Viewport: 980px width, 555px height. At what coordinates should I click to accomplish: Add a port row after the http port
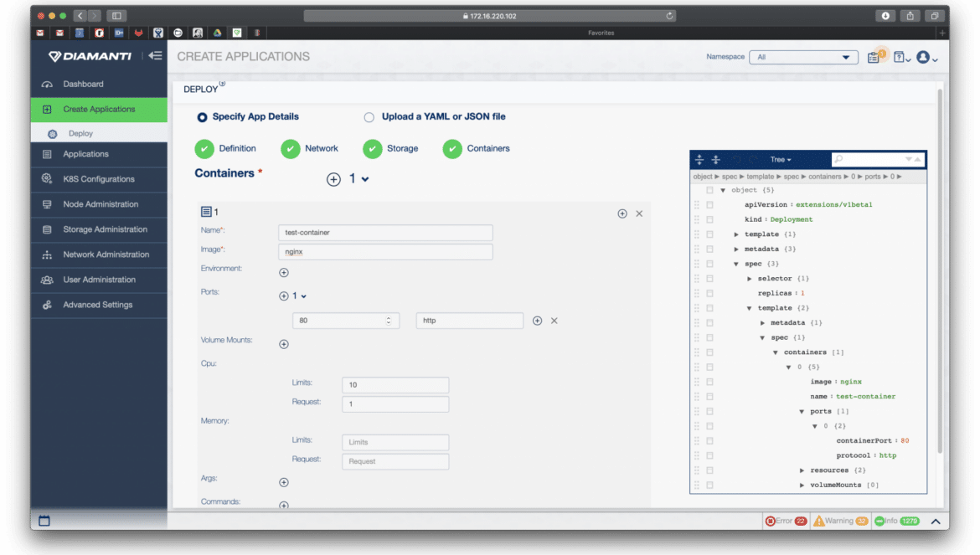[x=538, y=321]
